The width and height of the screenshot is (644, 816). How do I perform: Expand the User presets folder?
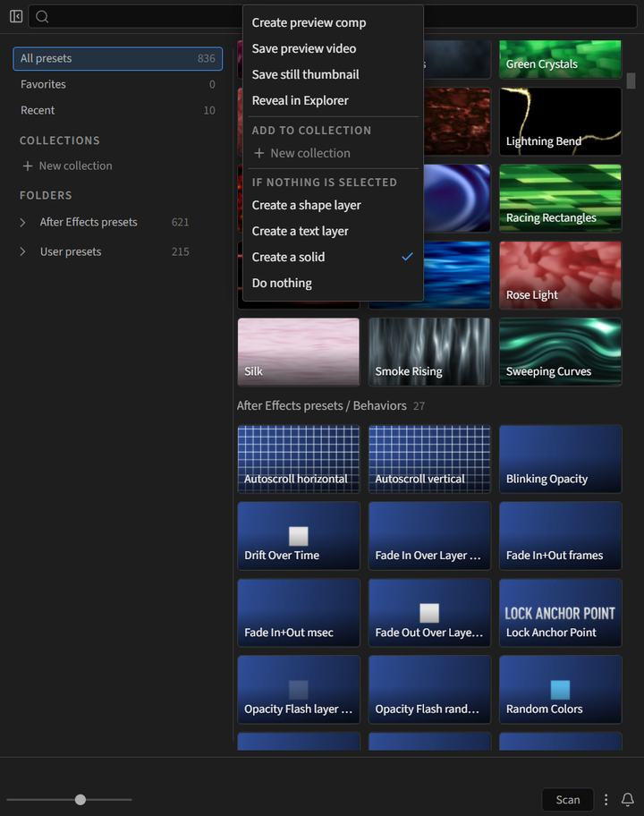tap(22, 252)
